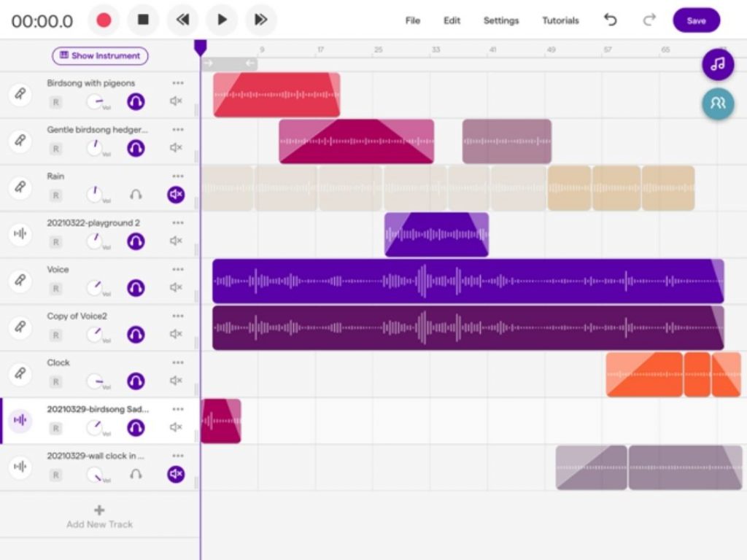
Task: Start playback with the play button
Action: 222,20
